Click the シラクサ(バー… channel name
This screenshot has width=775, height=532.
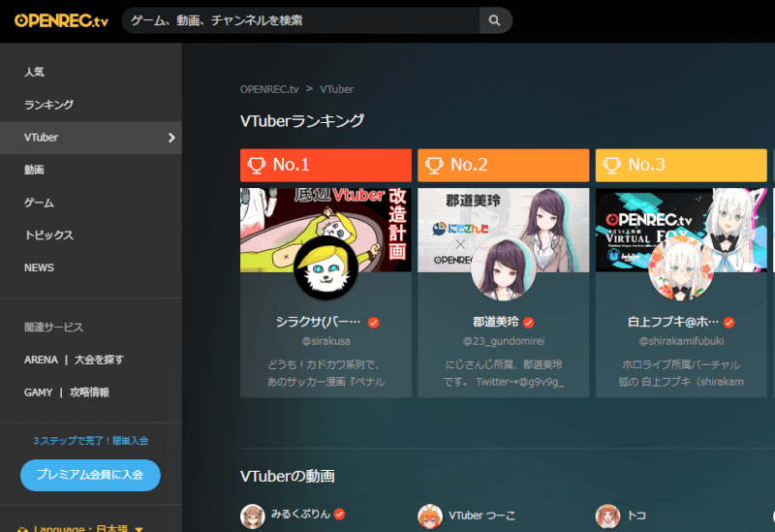(x=319, y=322)
